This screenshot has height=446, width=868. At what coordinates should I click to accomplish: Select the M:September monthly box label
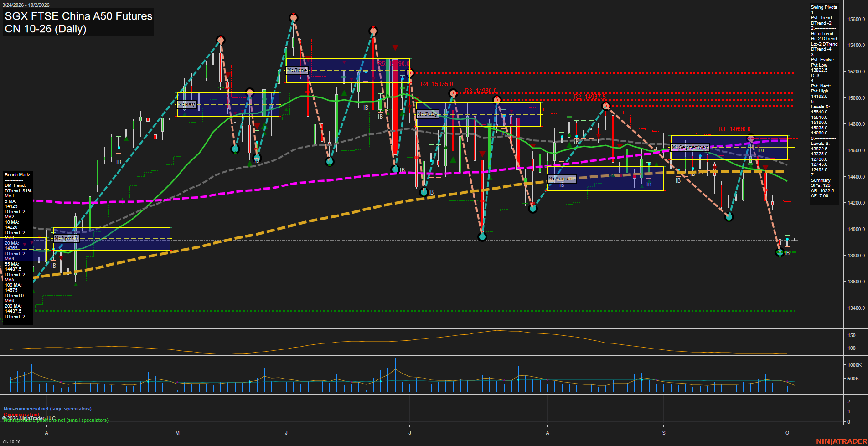[x=690, y=147]
